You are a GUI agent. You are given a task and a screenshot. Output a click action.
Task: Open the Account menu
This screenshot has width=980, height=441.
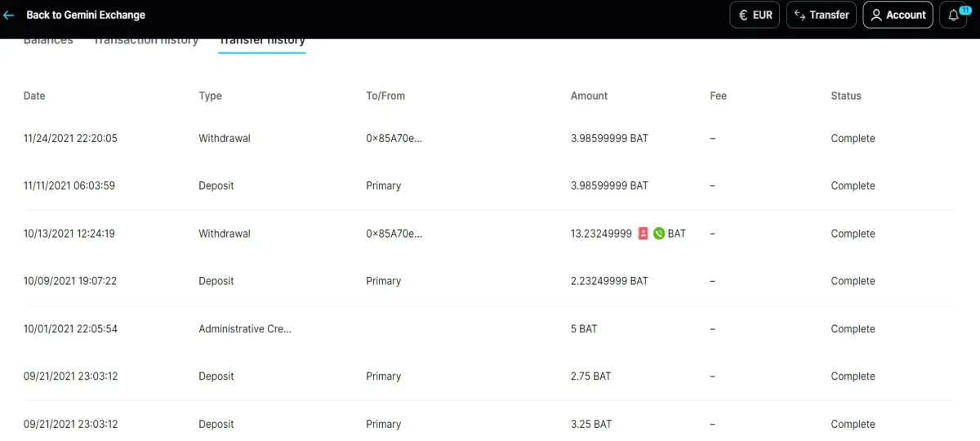pyautogui.click(x=898, y=15)
